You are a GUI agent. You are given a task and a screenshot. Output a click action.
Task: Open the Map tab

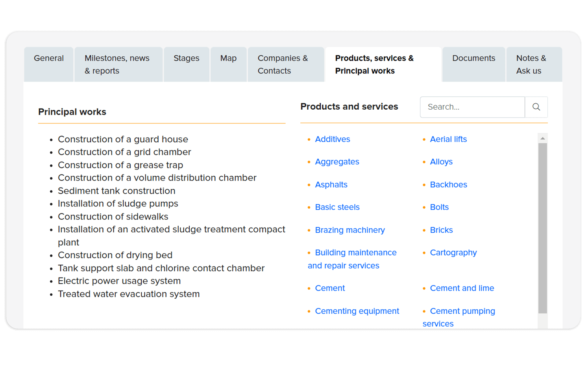coord(228,58)
